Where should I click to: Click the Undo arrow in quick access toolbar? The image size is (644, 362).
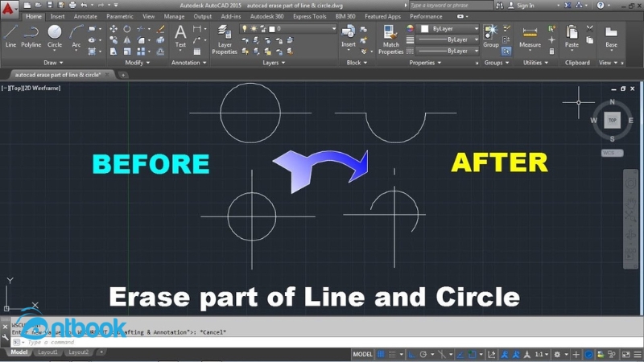click(x=84, y=6)
